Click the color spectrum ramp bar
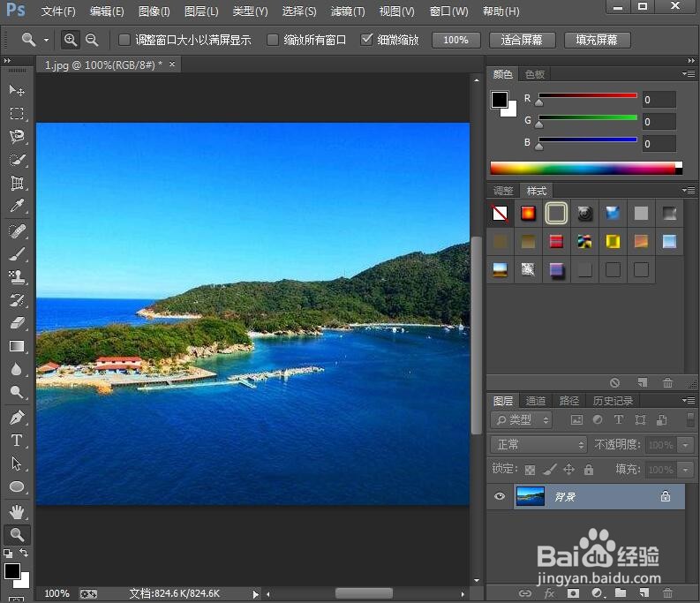 coord(586,168)
